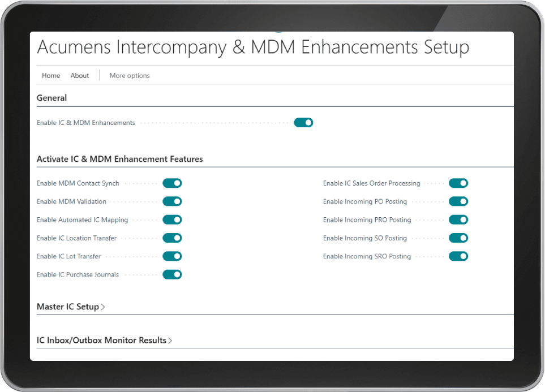The height and width of the screenshot is (392, 545).
Task: Open the Home menu tab
Action: pyautogui.click(x=51, y=75)
